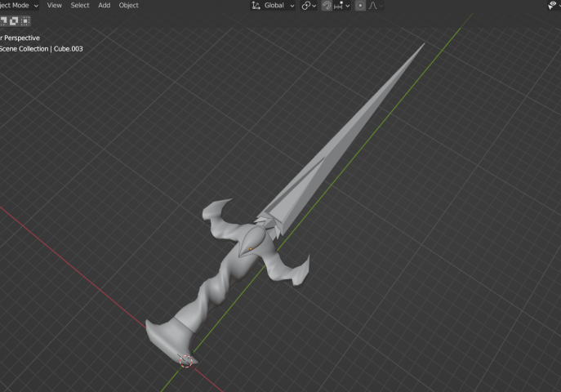Open the proportional falloff curve dropdown
Image resolution: width=561 pixels, height=392 pixels.
pyautogui.click(x=376, y=6)
